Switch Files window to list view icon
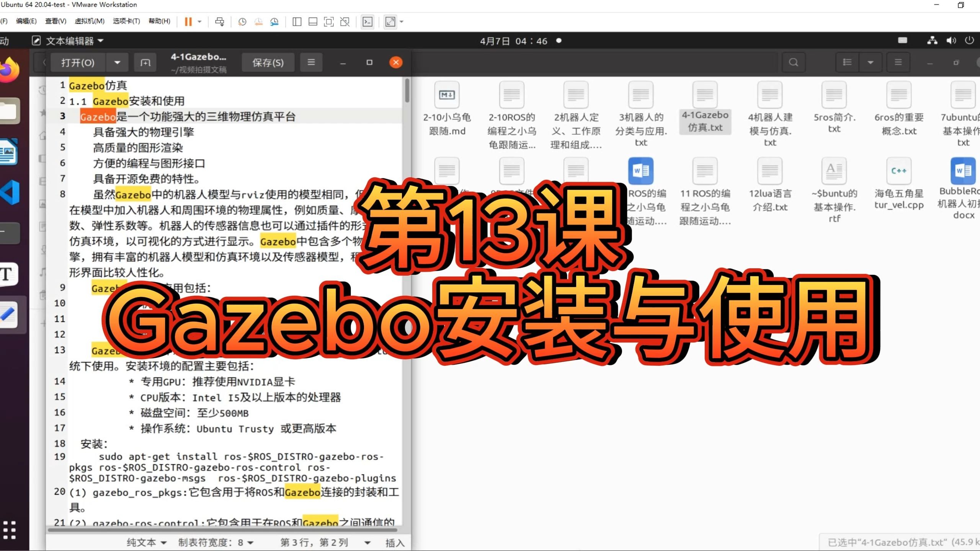The width and height of the screenshot is (980, 551). [847, 62]
